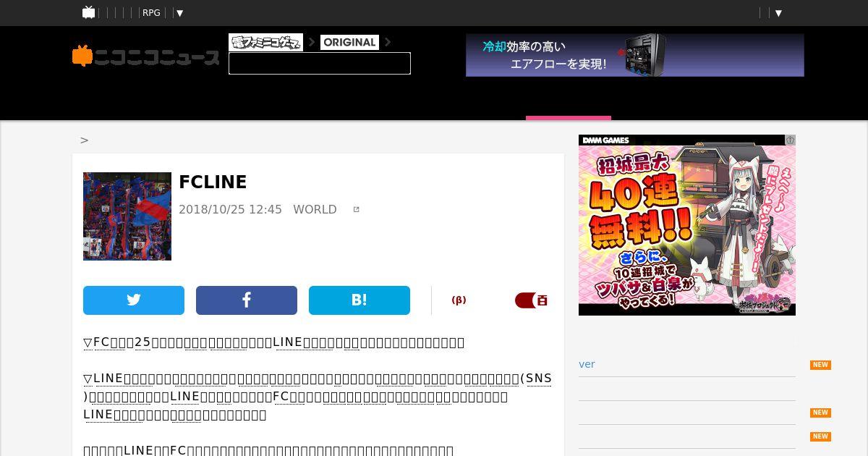Click the NEW badge beside 'ver'
The image size is (868, 456).
pos(820,365)
